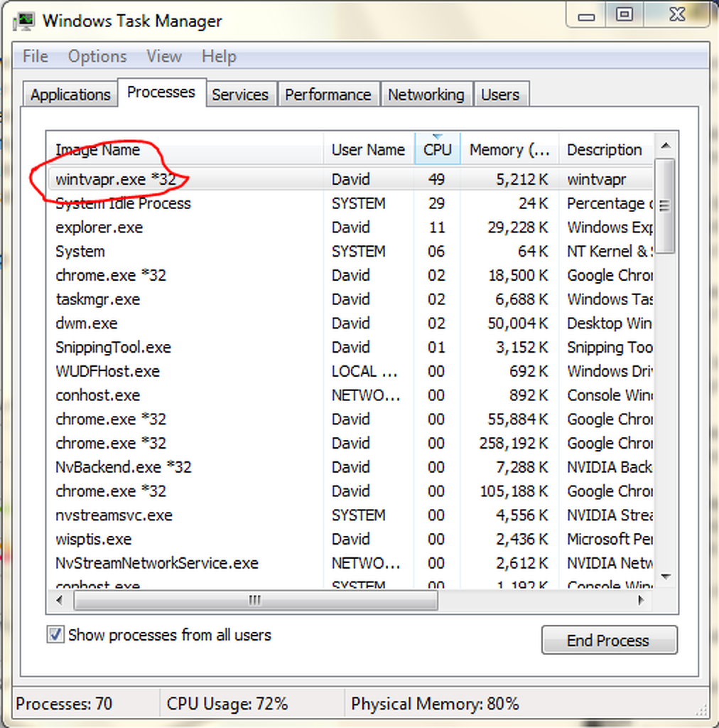The height and width of the screenshot is (728, 719).
Task: Toggle Show processes from all users checkbox
Action: pos(55,635)
